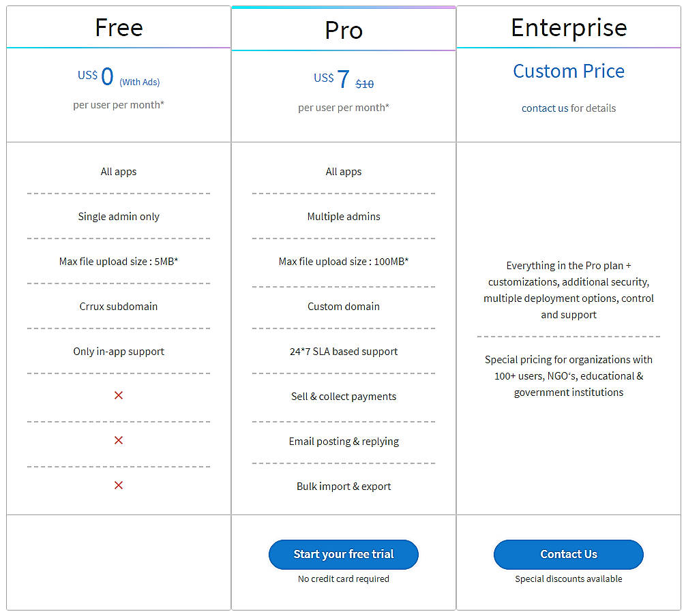Click the bottom red X icon in Free column

pyautogui.click(x=119, y=485)
